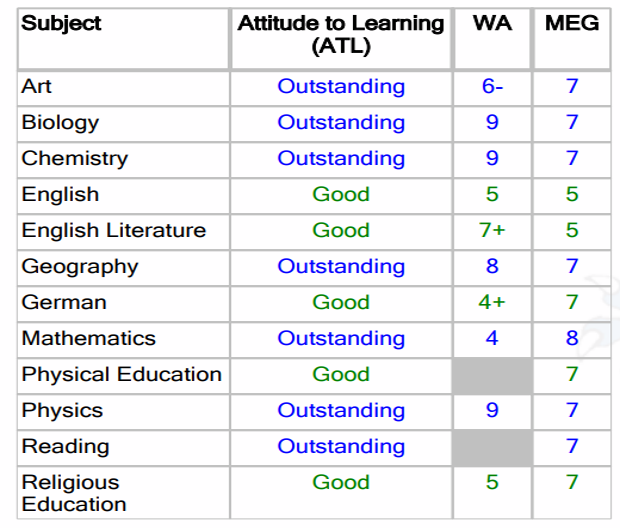Select the Physics subject cell
620x528 pixels.
coord(123,412)
